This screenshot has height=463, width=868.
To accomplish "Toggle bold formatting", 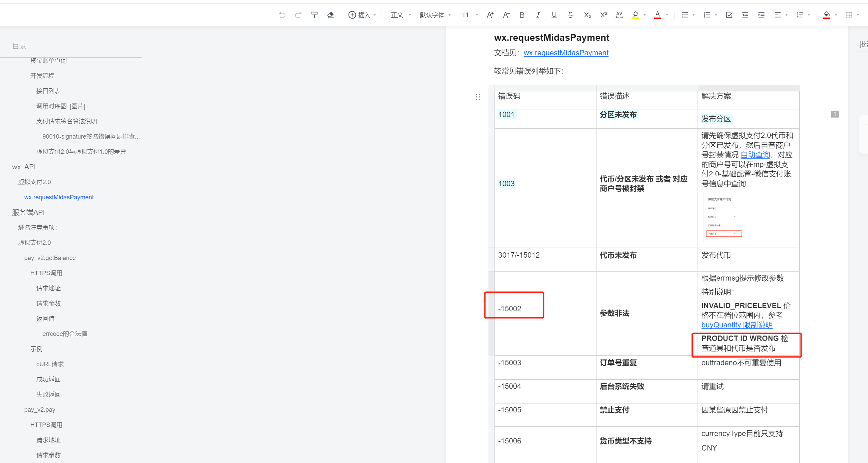I will 522,15.
